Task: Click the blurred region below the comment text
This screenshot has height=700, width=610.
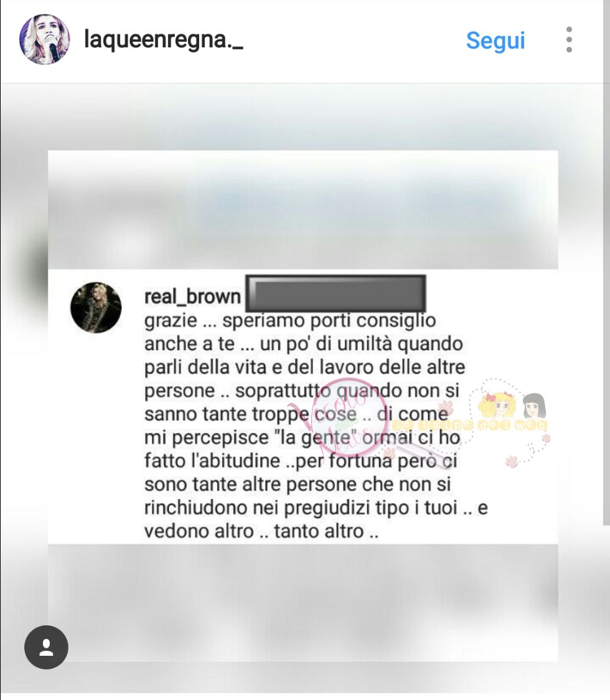Action: click(303, 603)
